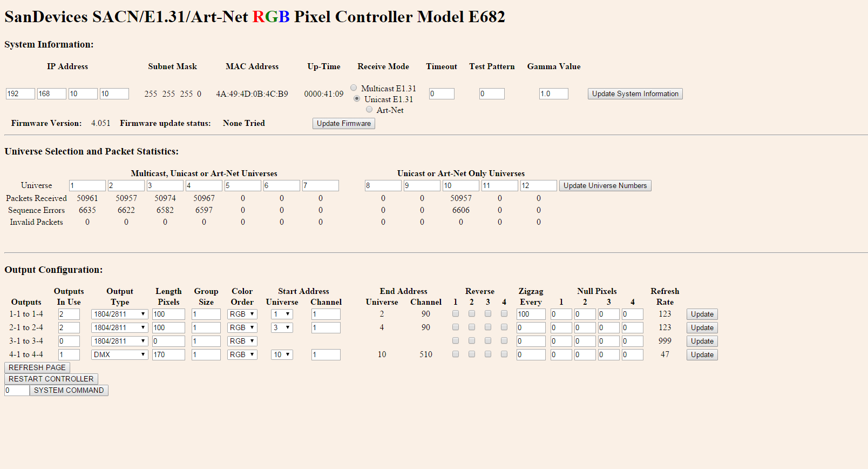868x469 pixels.
Task: Click Update button for outputs 2-1 to 2-4
Action: (702, 327)
